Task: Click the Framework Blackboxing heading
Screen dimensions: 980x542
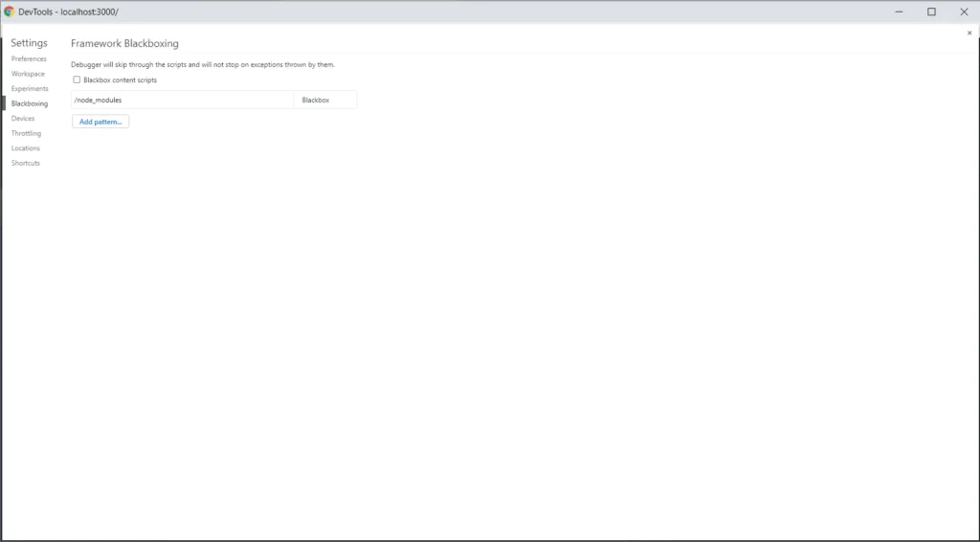Action: [x=125, y=43]
